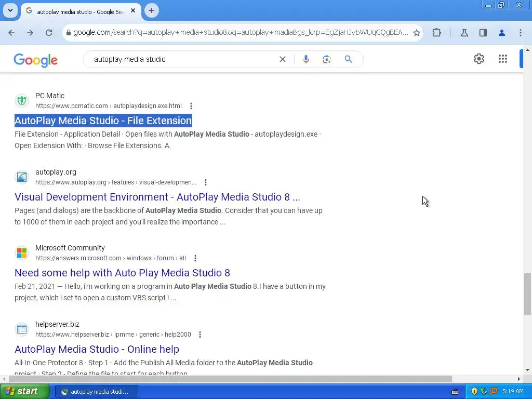Open a new tab with plus button
Image resolution: width=532 pixels, height=399 pixels.
click(152, 10)
